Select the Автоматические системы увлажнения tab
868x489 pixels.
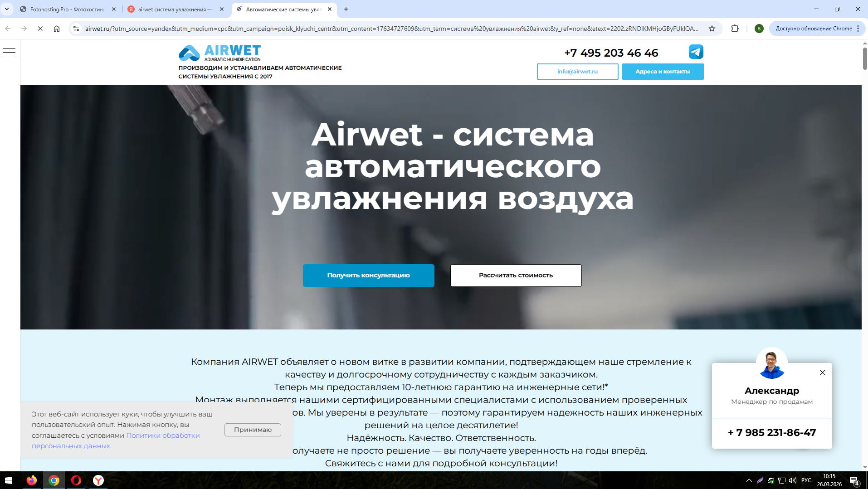(x=284, y=9)
